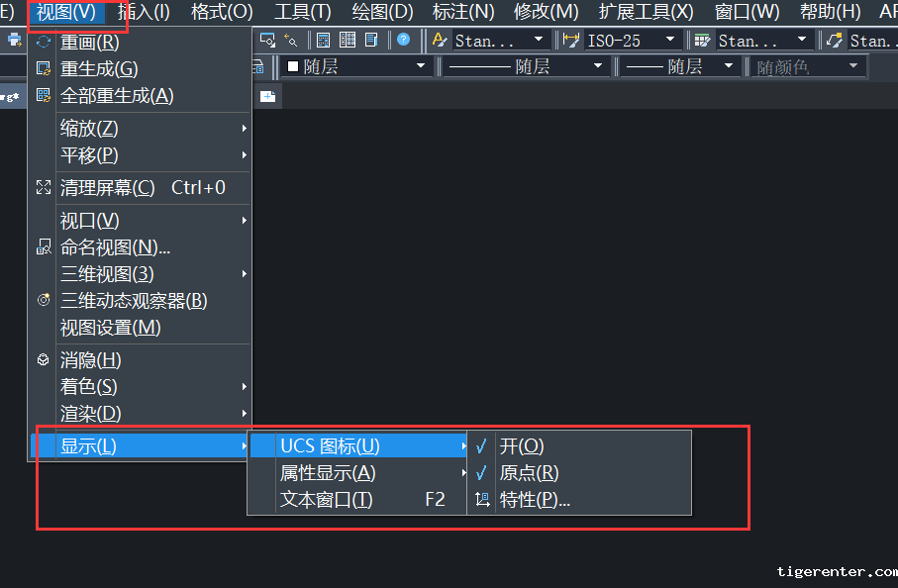Click the calculator icon in the toolbar
This screenshot has height=588, width=898.
[324, 40]
